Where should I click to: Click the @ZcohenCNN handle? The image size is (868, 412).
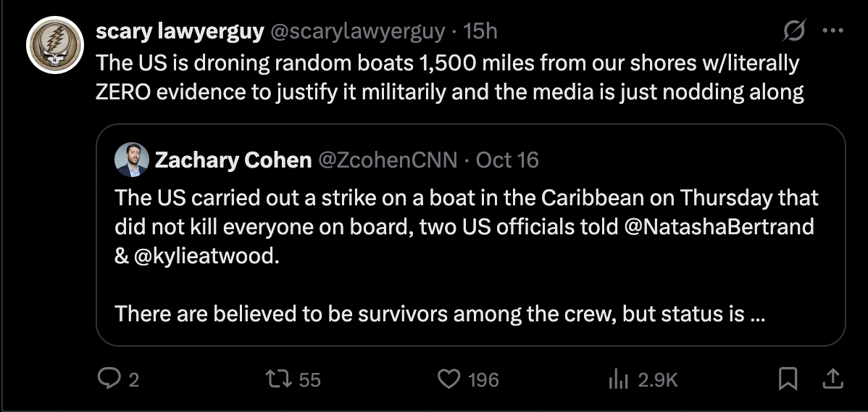click(388, 160)
